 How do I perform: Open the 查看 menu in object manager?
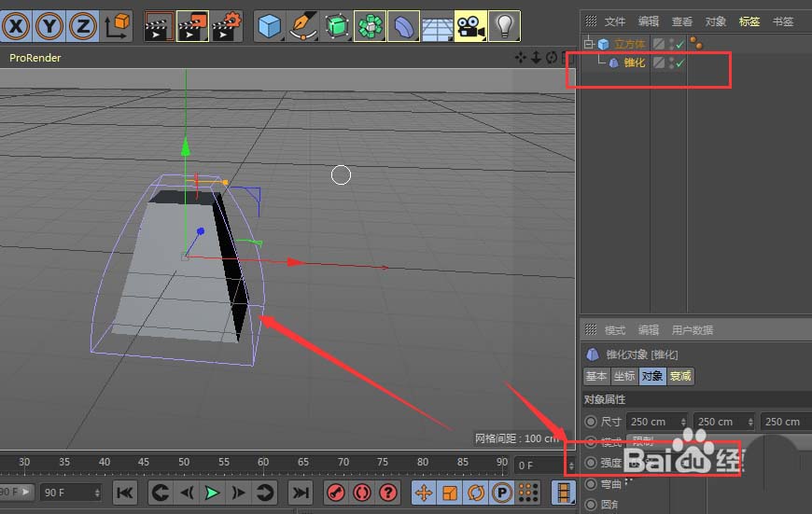[x=682, y=21]
